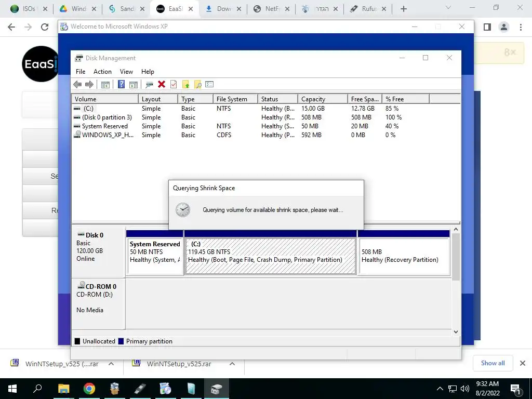532x399 pixels.
Task: Click the Connect/Rescan disk toolbar icon
Action: click(x=149, y=85)
